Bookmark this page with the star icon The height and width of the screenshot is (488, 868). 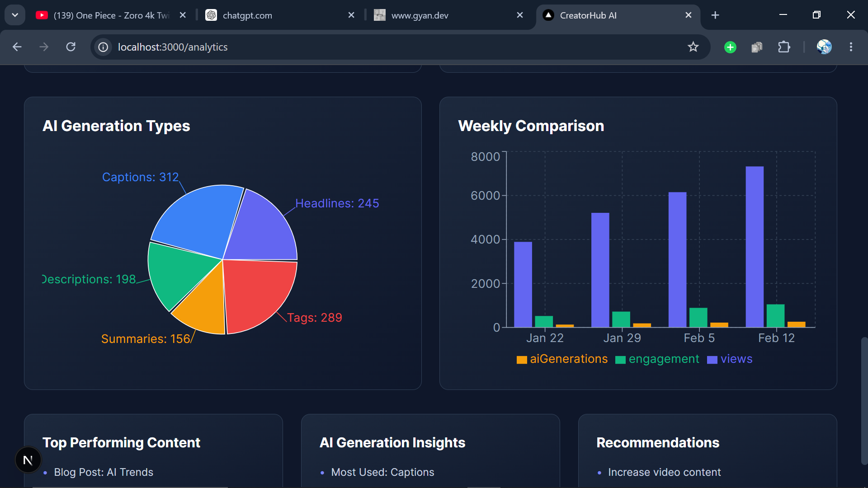[x=693, y=47]
